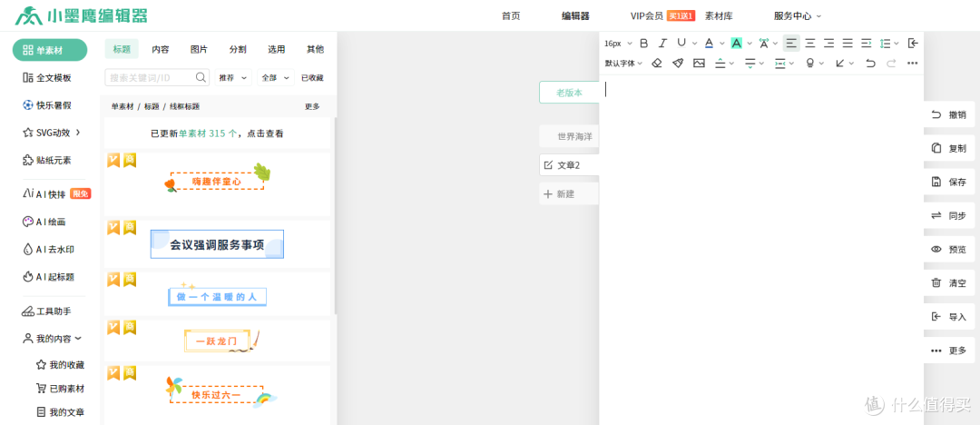Image resolution: width=980 pixels, height=425 pixels.
Task: Align text to the right
Action: pyautogui.click(x=828, y=44)
